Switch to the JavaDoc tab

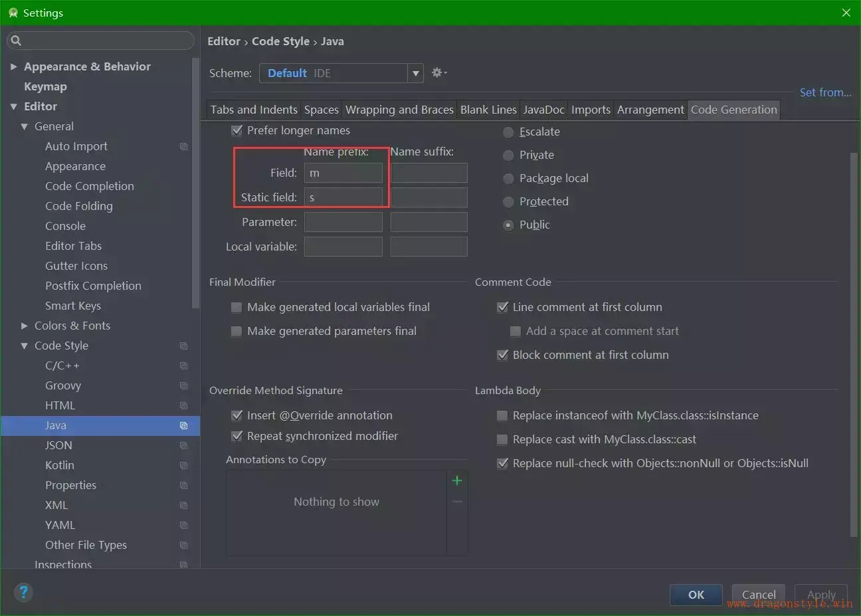[x=543, y=110]
